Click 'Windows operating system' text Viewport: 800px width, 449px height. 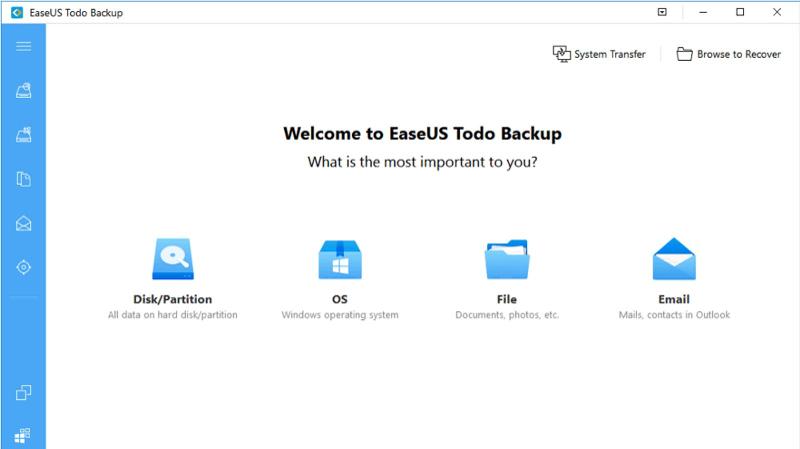coord(340,315)
